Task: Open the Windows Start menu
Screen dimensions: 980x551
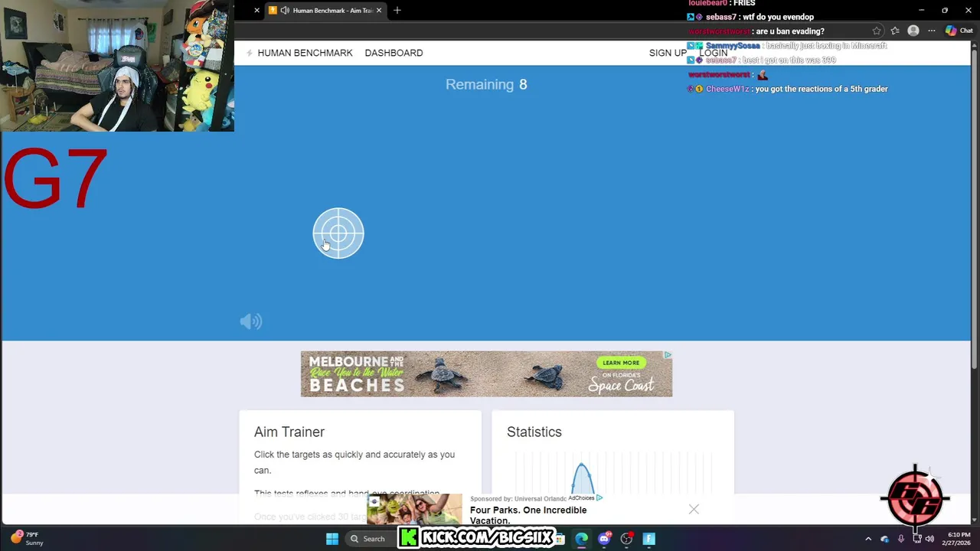Action: tap(332, 539)
